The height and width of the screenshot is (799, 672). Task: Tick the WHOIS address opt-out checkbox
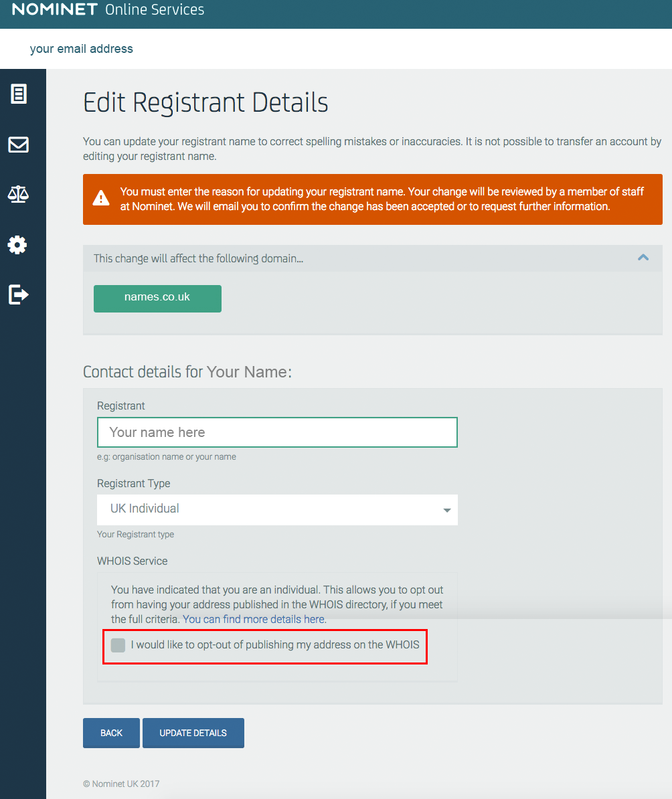(118, 645)
